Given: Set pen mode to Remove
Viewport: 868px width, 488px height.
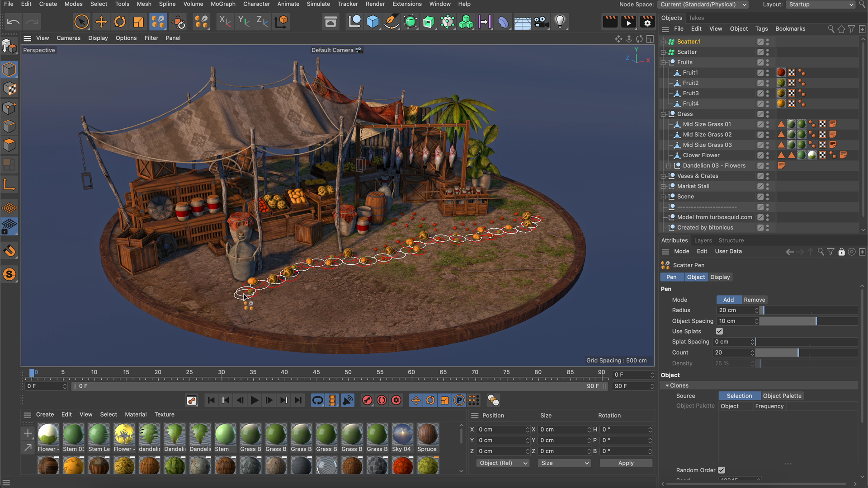Looking at the screenshot, I should click(x=754, y=300).
